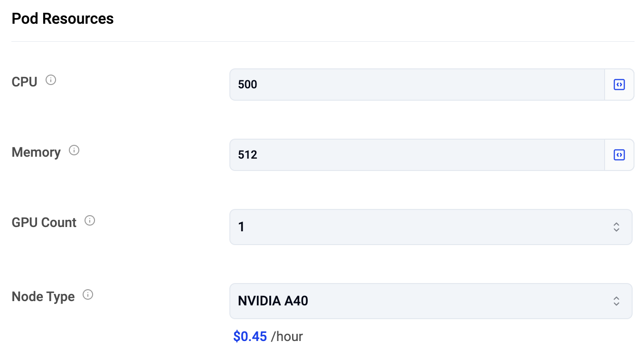Click the Memory field label
Viewport: 644px width, 360px height.
[x=36, y=152]
